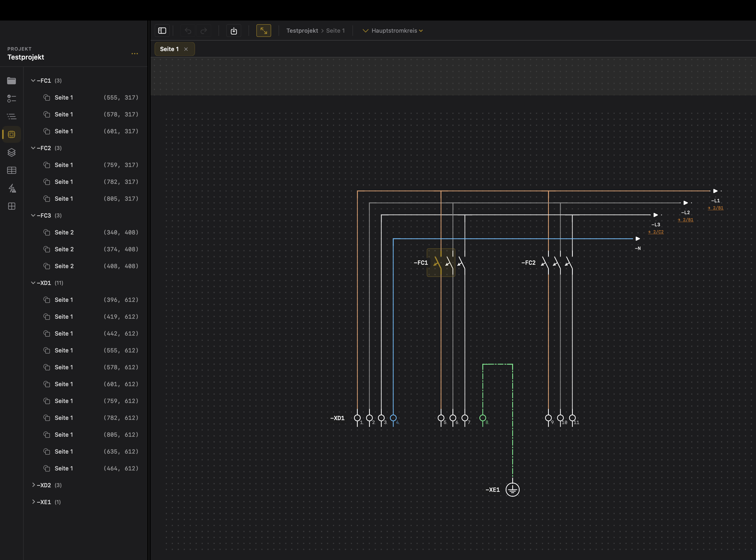Open the indented list outline icon

12,117
